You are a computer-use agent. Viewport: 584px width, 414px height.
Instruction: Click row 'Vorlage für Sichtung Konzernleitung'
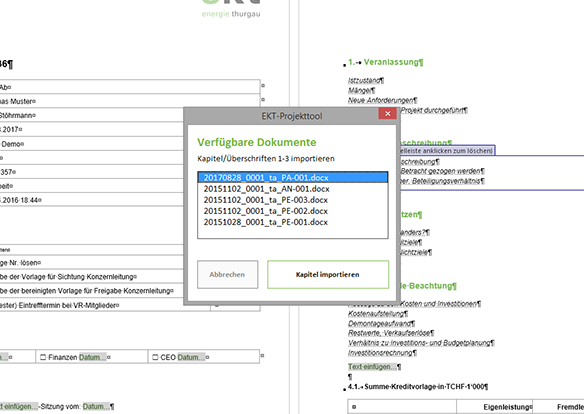click(x=91, y=277)
